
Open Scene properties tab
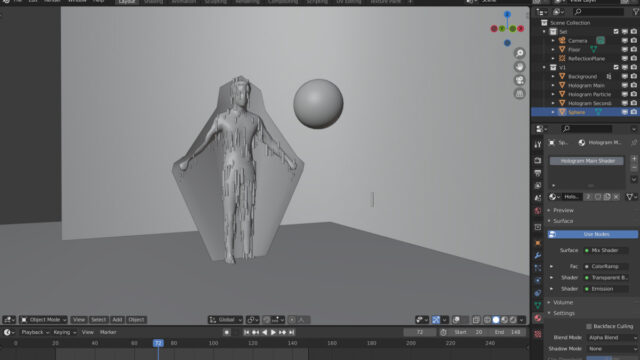point(538,198)
